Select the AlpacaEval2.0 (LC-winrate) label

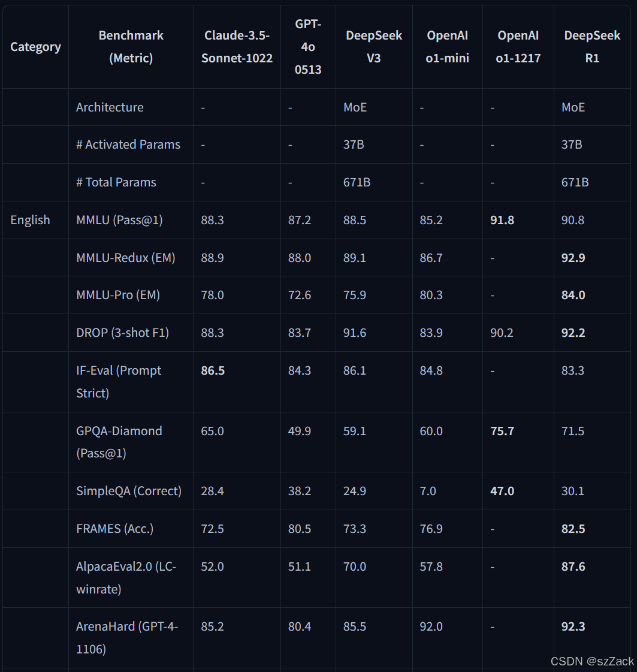point(126,578)
